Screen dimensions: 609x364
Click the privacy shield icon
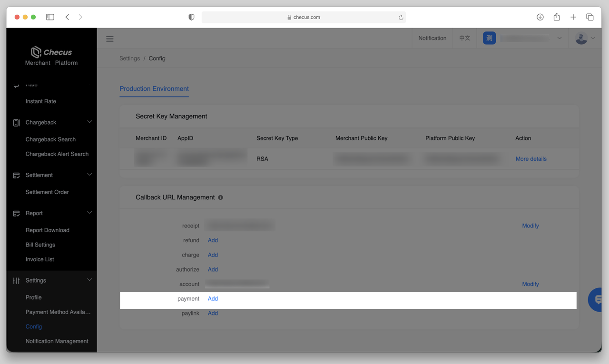pyautogui.click(x=191, y=17)
